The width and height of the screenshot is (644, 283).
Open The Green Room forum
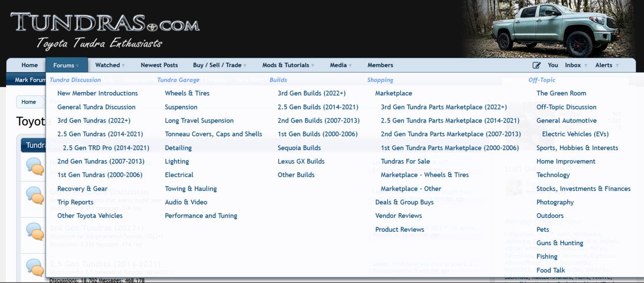[x=561, y=93]
